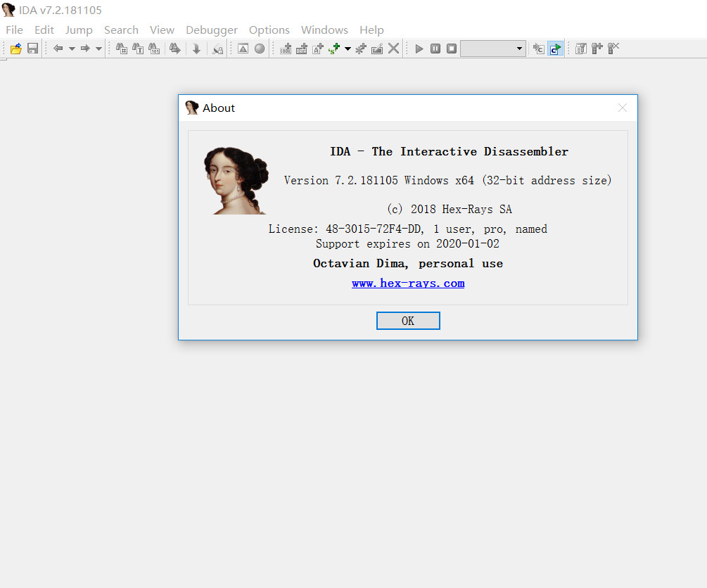Viewport: 707px width, 588px height.
Task: Click the add-breakpoint traffic-light plus icon
Action: pyautogui.click(x=597, y=49)
